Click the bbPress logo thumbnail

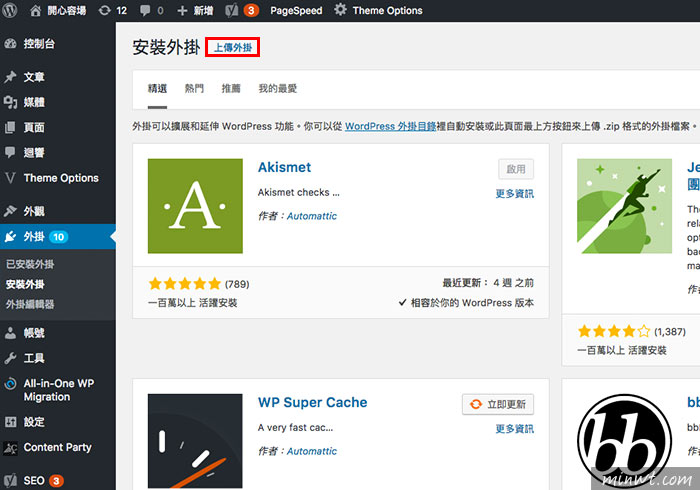point(624,441)
